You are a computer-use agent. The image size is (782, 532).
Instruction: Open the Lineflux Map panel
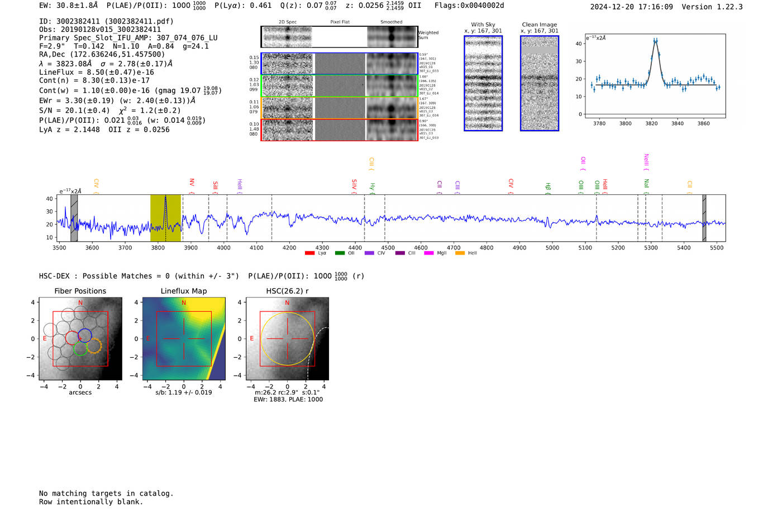pos(184,339)
